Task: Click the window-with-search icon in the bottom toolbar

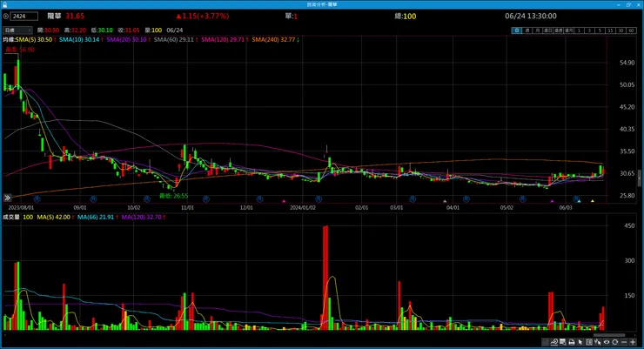Action: pos(563,342)
